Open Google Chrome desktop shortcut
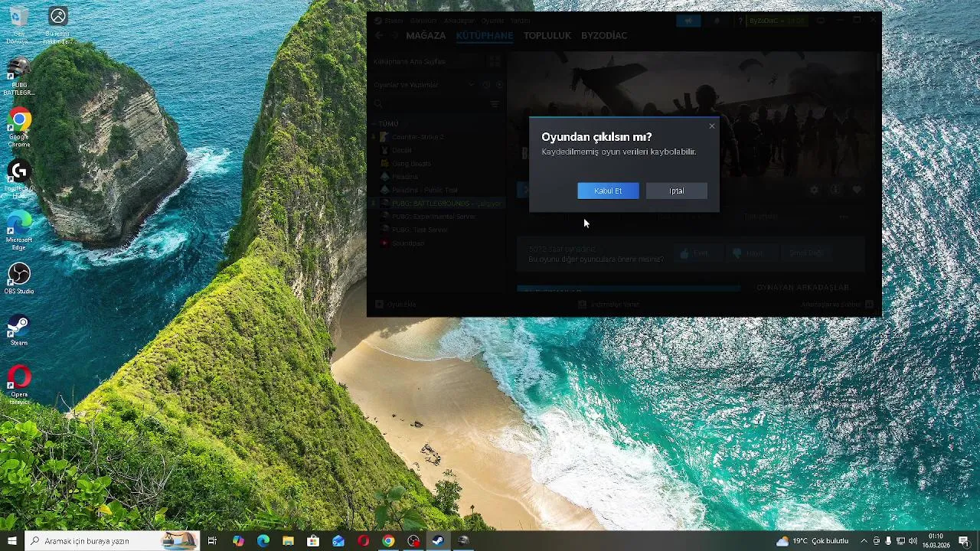 [19, 129]
